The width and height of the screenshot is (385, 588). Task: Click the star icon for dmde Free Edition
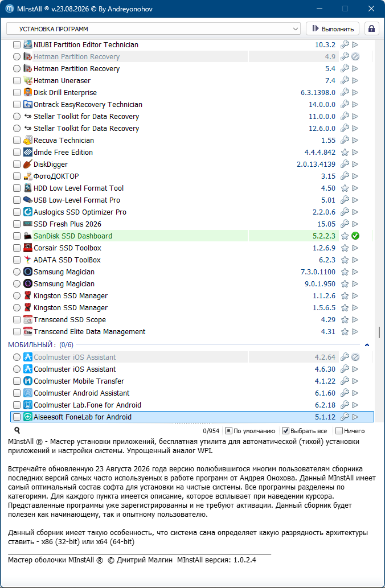(345, 152)
